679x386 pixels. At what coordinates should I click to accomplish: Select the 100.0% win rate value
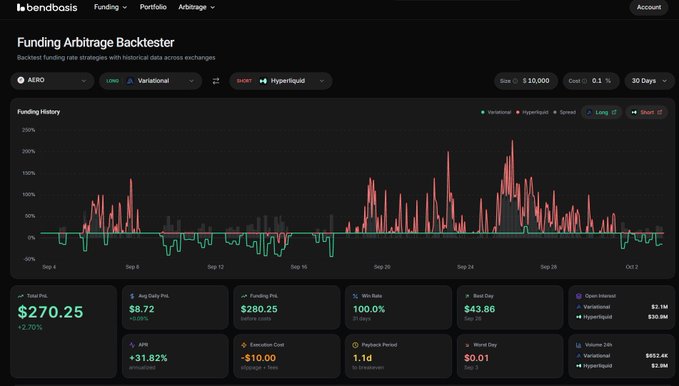(x=369, y=309)
